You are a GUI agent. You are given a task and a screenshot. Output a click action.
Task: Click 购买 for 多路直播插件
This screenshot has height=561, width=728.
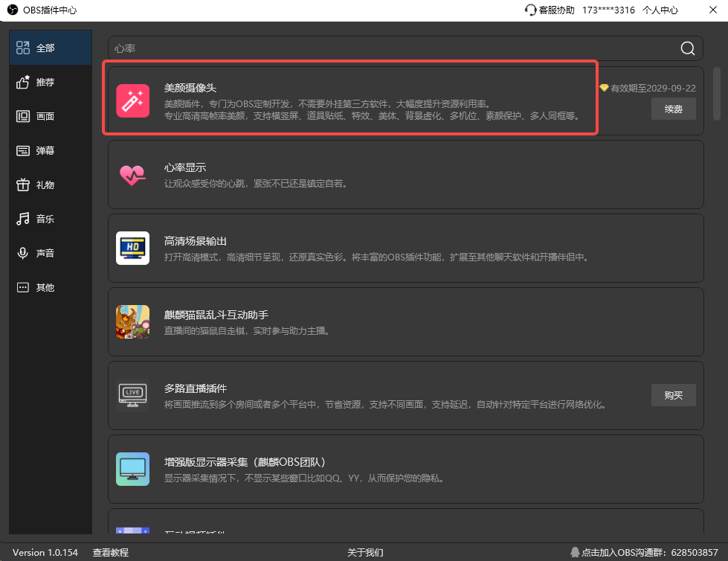pyautogui.click(x=673, y=395)
